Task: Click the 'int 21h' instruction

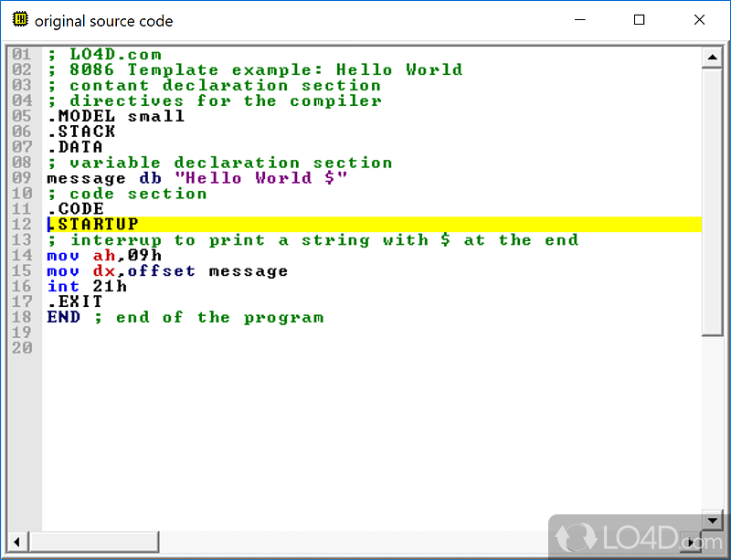Action: [x=87, y=286]
